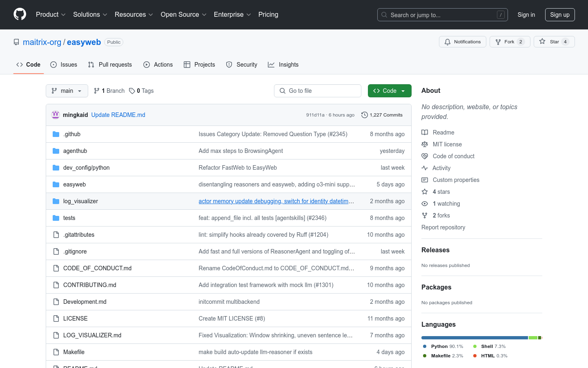
Task: Switch to the Issues tab
Action: point(64,65)
